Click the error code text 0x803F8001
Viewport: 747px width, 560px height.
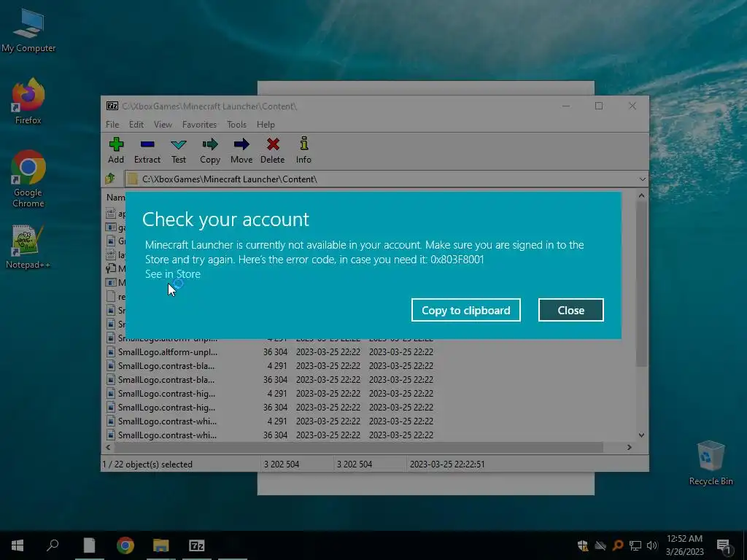(x=457, y=260)
